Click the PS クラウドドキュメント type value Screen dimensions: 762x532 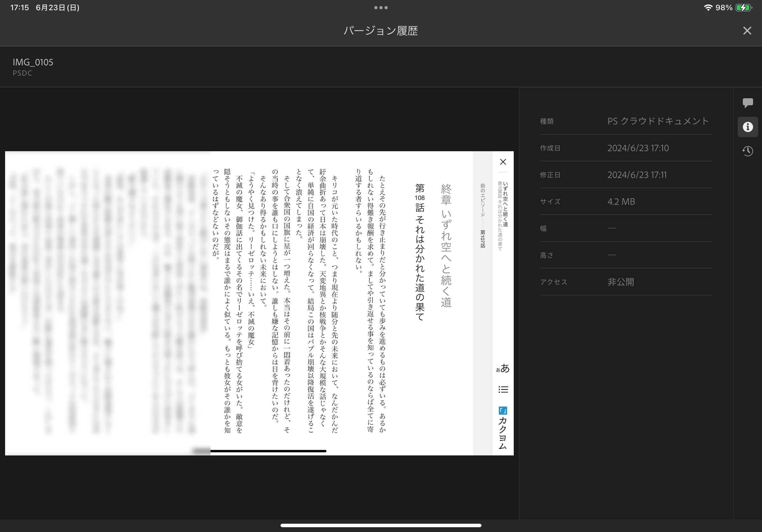658,121
